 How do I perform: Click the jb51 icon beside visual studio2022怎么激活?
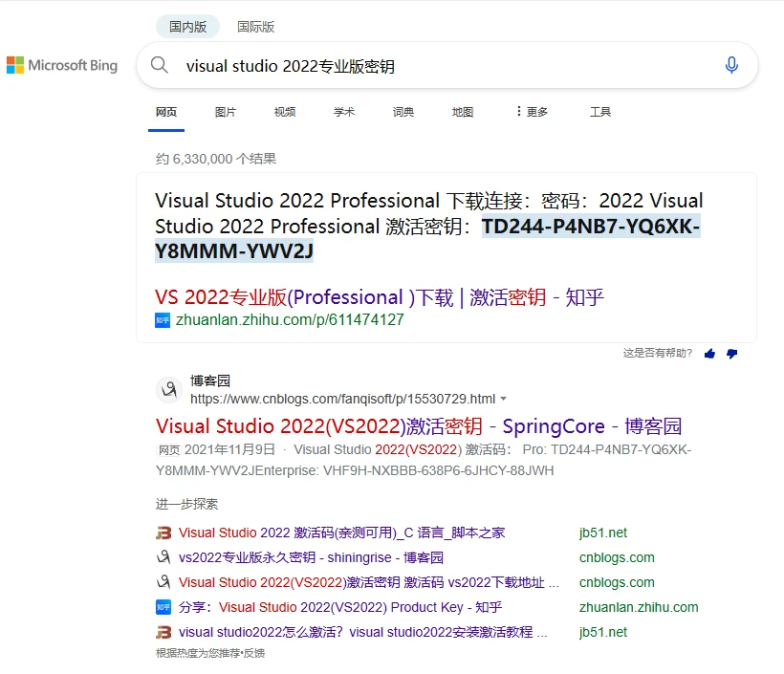pos(163,633)
